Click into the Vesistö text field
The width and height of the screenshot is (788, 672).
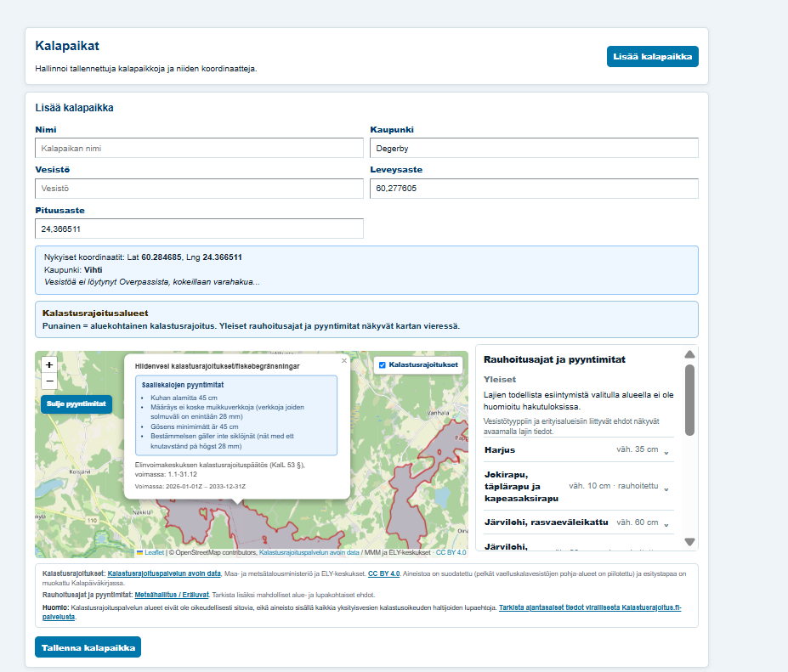[x=199, y=189]
